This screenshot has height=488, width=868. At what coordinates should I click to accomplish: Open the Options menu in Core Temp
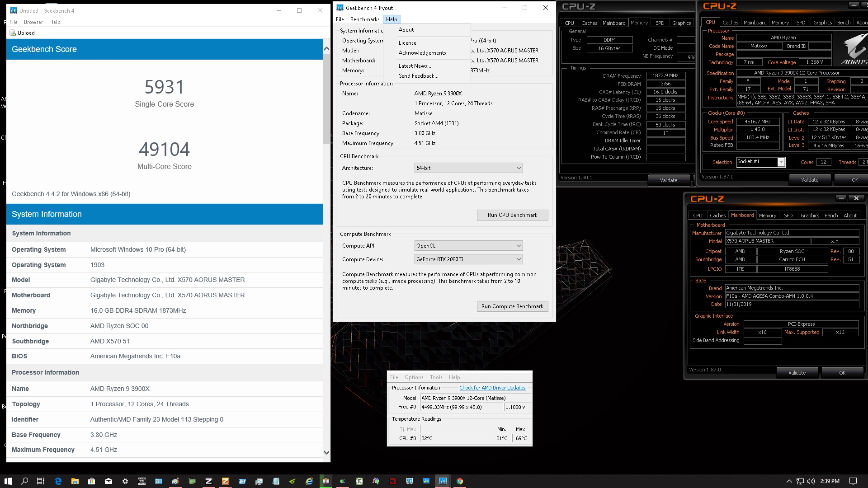414,377
